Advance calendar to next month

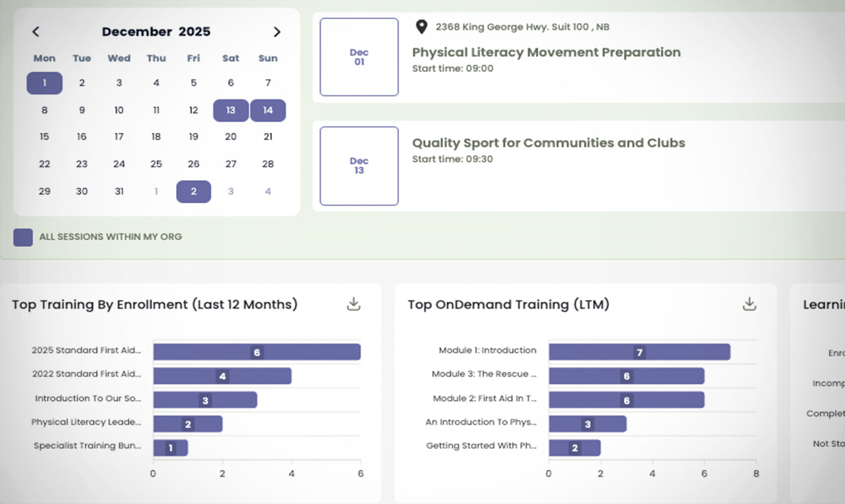click(277, 32)
